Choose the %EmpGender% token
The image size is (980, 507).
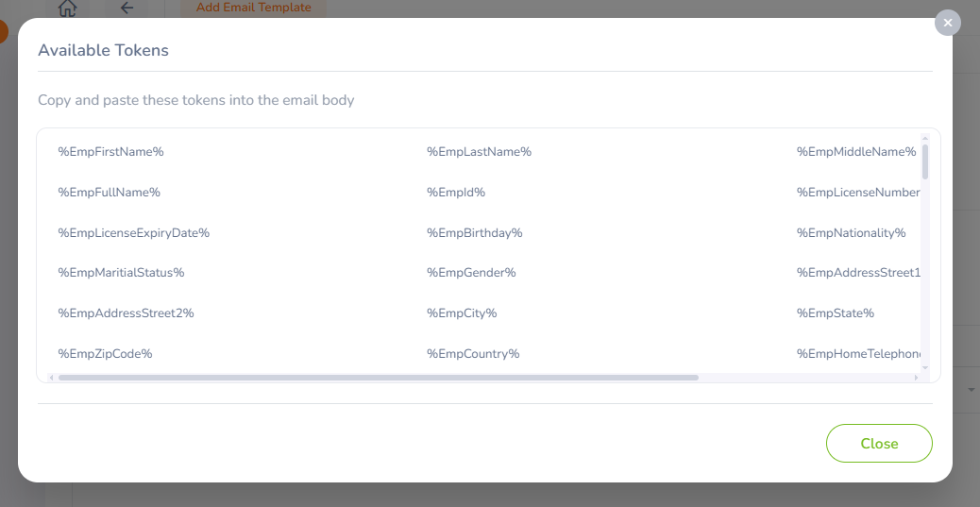coord(471,273)
